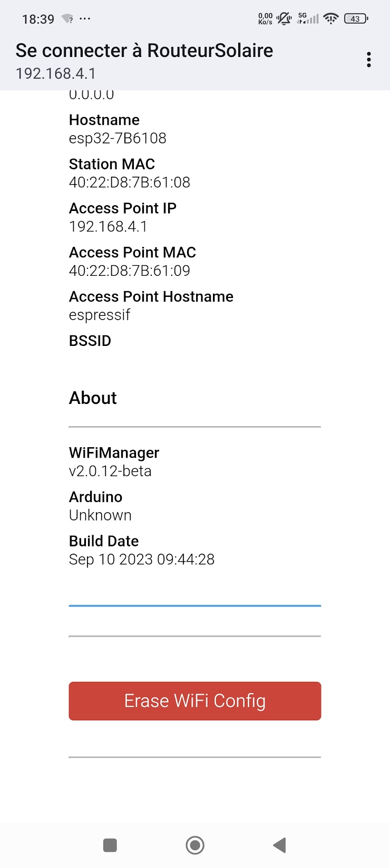Select the WiFiManager version v2.0.12-beta
The image size is (390, 868).
point(110,471)
